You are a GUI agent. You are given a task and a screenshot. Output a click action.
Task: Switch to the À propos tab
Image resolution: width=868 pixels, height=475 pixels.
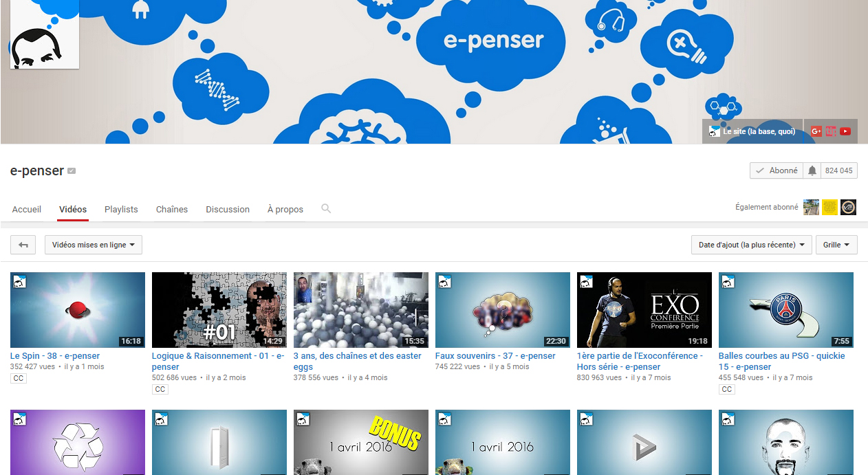tap(285, 209)
